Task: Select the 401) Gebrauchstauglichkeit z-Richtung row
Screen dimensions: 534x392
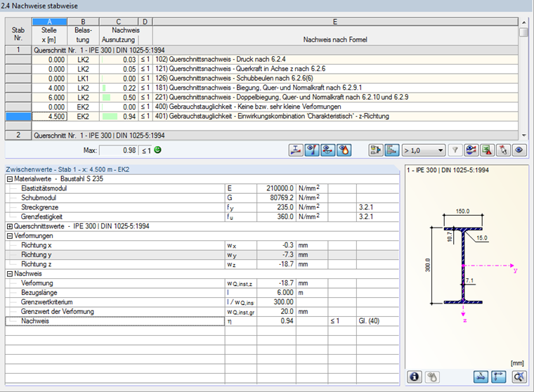Action: click(267, 116)
